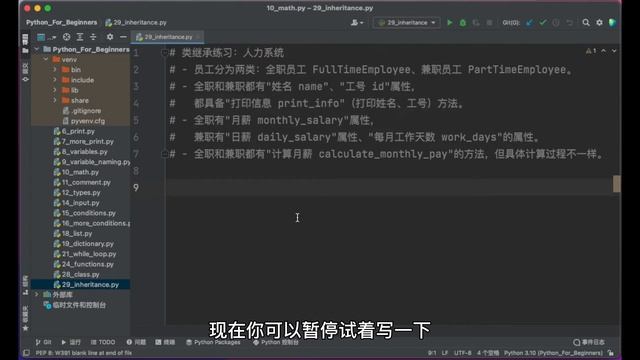Open Git history clock icon

(x=556, y=22)
